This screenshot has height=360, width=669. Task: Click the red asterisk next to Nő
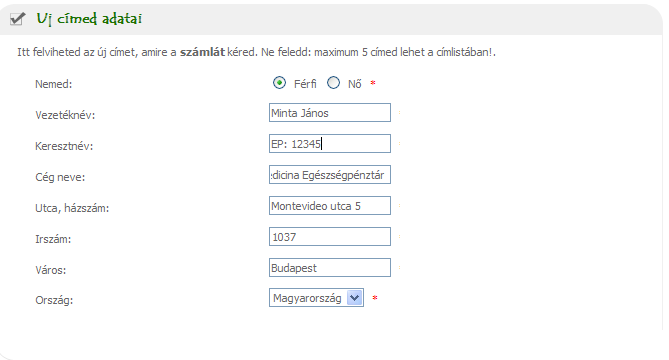click(x=373, y=83)
